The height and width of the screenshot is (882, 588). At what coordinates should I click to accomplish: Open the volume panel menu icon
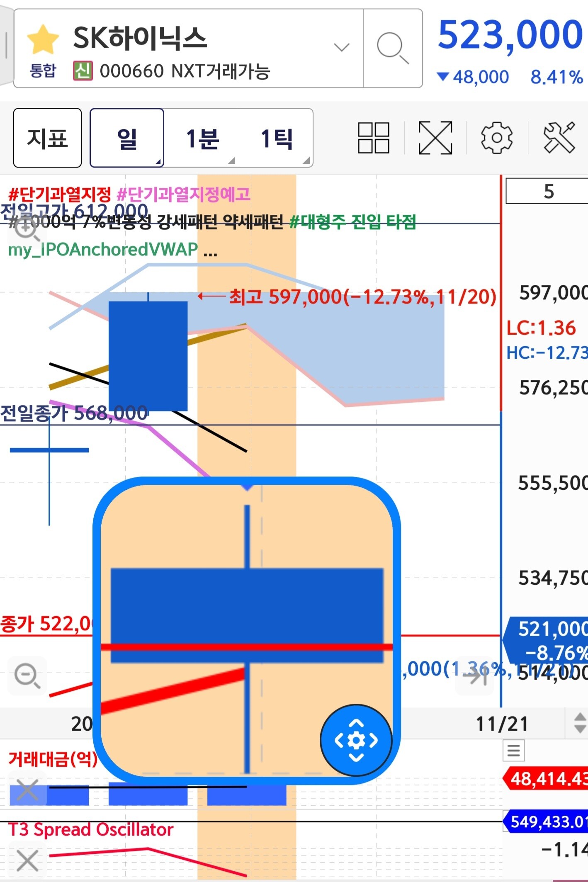tap(513, 751)
